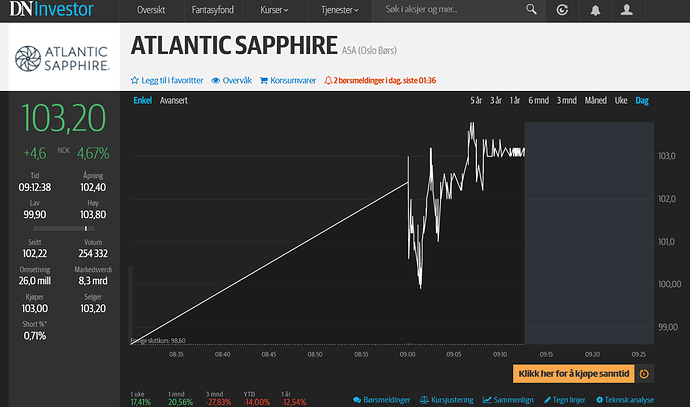This screenshot has width=690, height=407.
Task: Activate Tegn linjer drawing tool
Action: point(564,400)
